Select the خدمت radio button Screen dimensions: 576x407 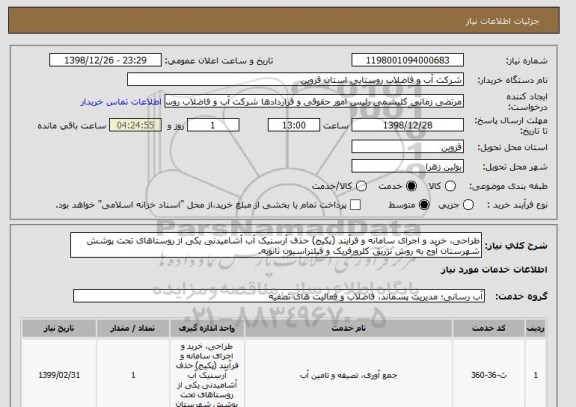411,186
